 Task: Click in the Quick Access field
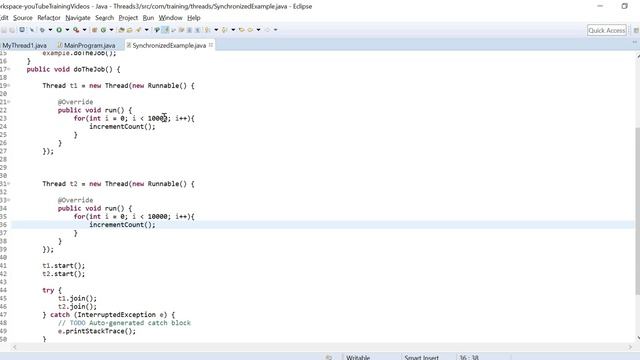(x=607, y=30)
